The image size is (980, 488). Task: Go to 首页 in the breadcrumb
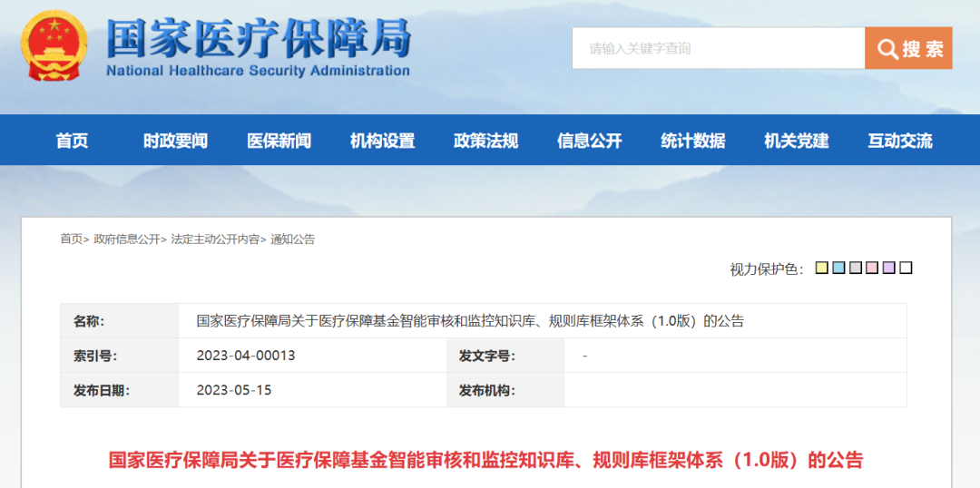tap(72, 239)
